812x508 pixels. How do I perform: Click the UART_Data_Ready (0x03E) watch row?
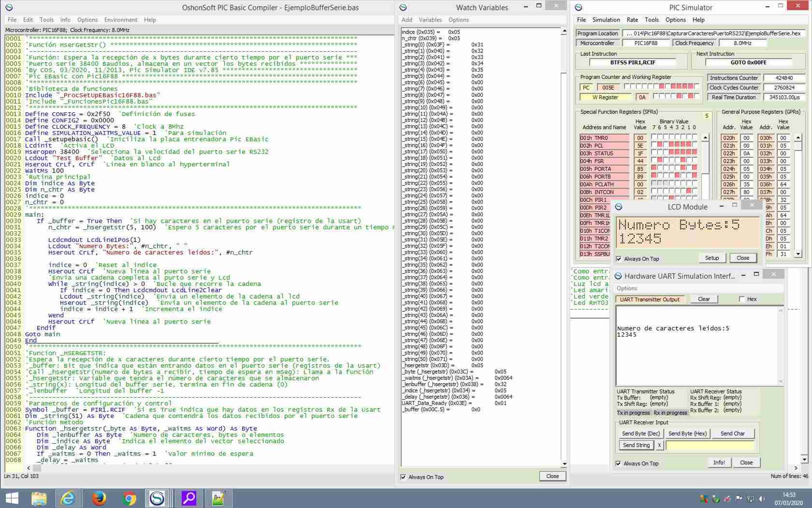454,403
